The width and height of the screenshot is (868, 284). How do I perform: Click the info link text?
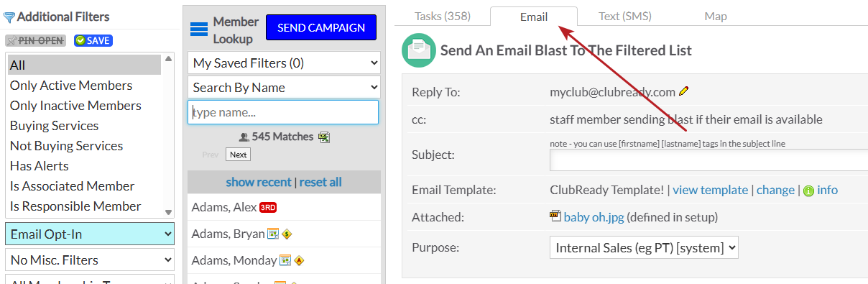tap(827, 190)
